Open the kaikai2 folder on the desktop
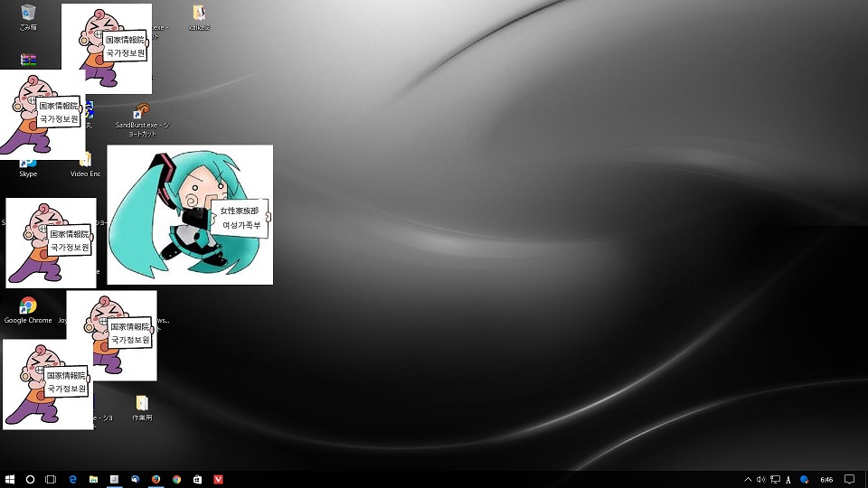 pos(199,14)
